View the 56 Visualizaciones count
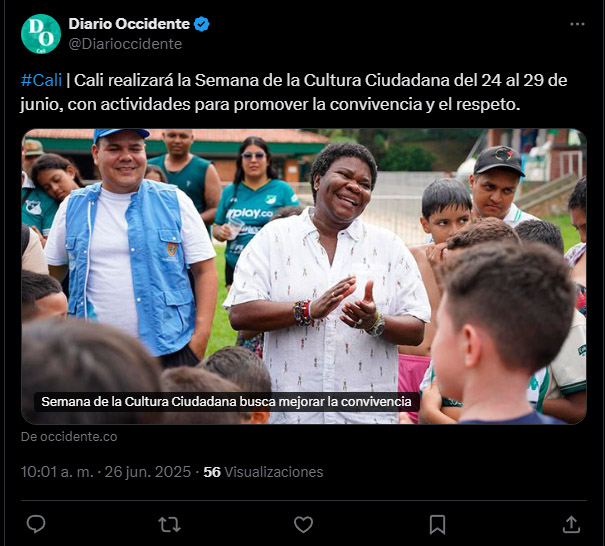The image size is (605, 546). click(263, 472)
